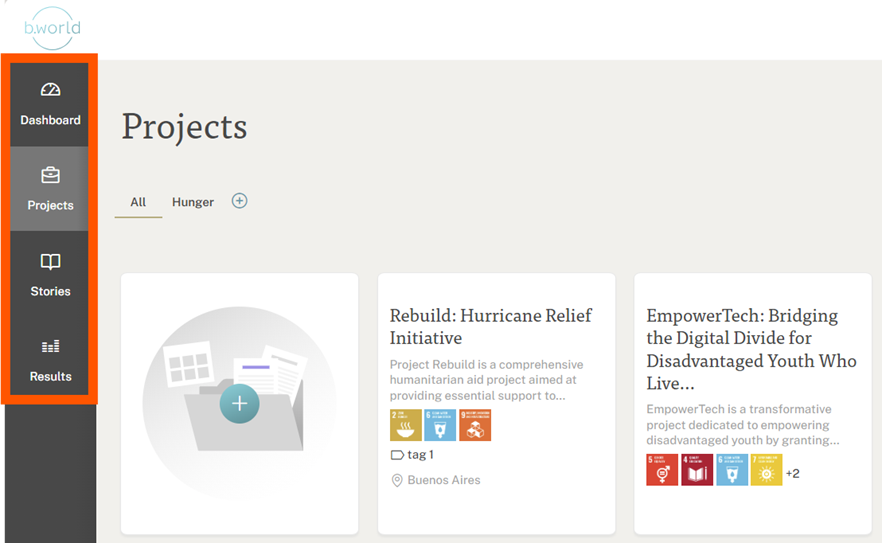
Task: Open the EmpowerTech project title
Action: click(751, 349)
